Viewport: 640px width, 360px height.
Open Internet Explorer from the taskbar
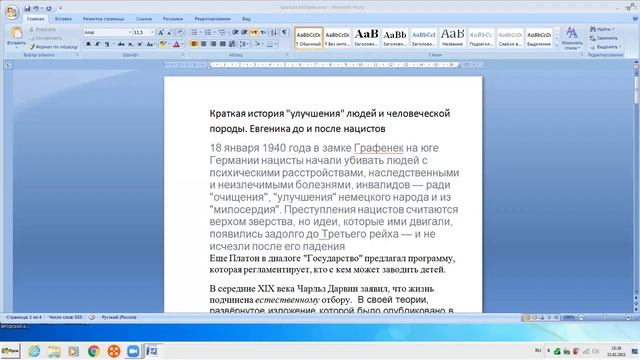point(34,351)
